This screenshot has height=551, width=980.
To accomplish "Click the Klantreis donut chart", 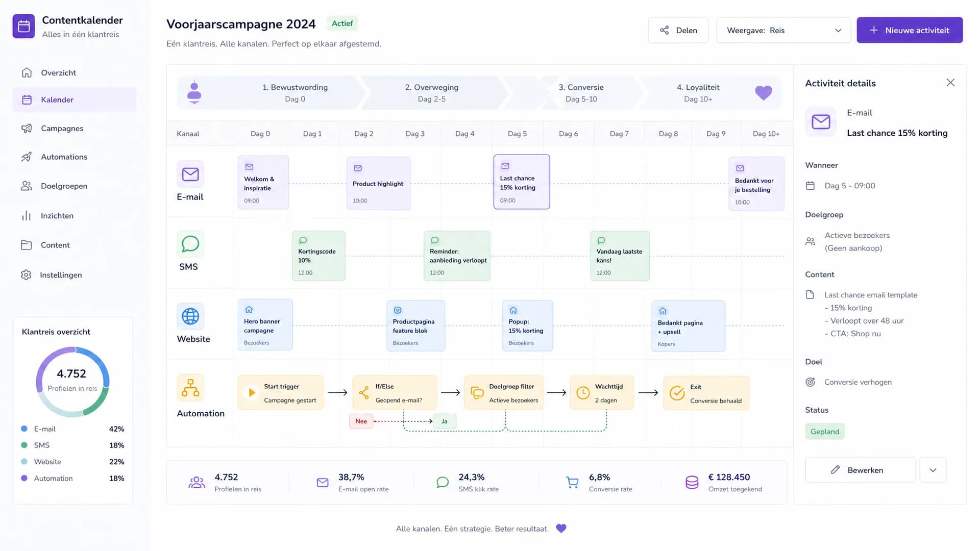I will 72,382.
